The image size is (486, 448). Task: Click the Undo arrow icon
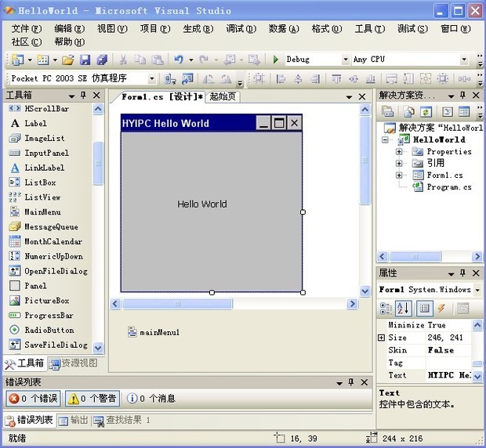(x=179, y=60)
